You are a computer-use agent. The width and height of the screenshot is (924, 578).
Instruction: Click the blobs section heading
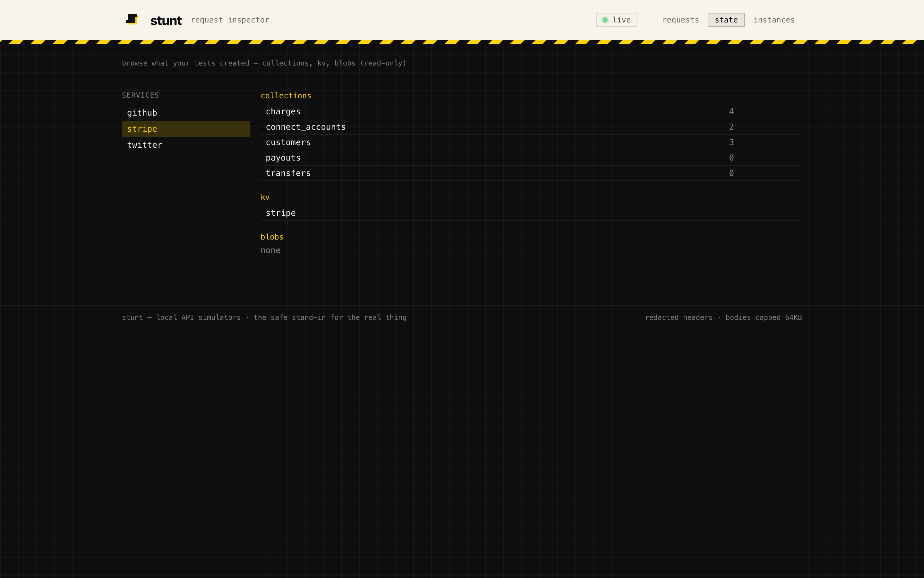[272, 237]
